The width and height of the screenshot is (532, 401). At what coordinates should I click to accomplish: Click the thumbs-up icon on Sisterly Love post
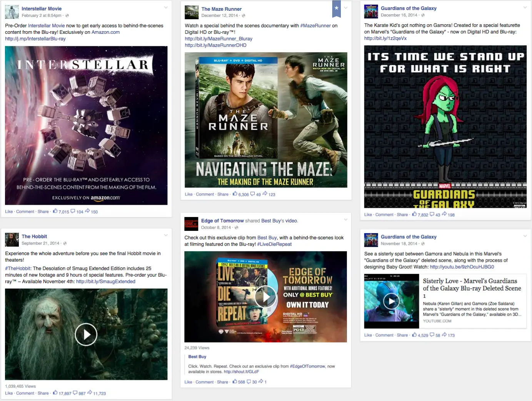click(414, 335)
